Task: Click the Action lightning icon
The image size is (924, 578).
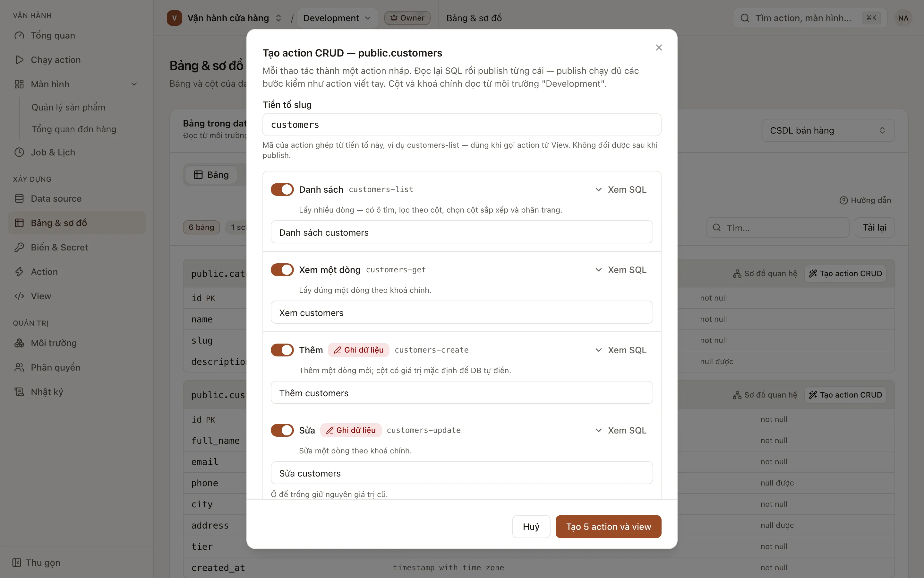Action: 19,272
